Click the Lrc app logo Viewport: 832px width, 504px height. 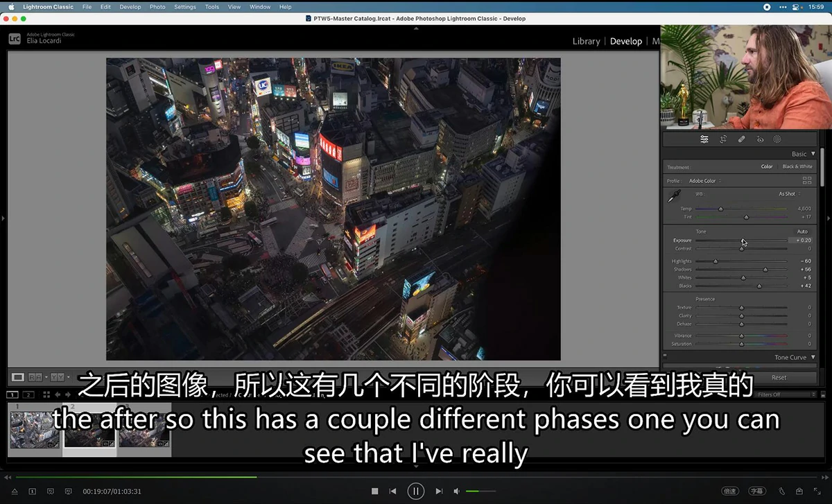(15, 39)
